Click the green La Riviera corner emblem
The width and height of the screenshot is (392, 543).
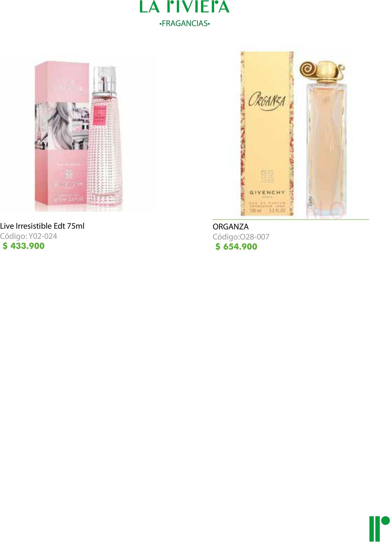point(379,529)
